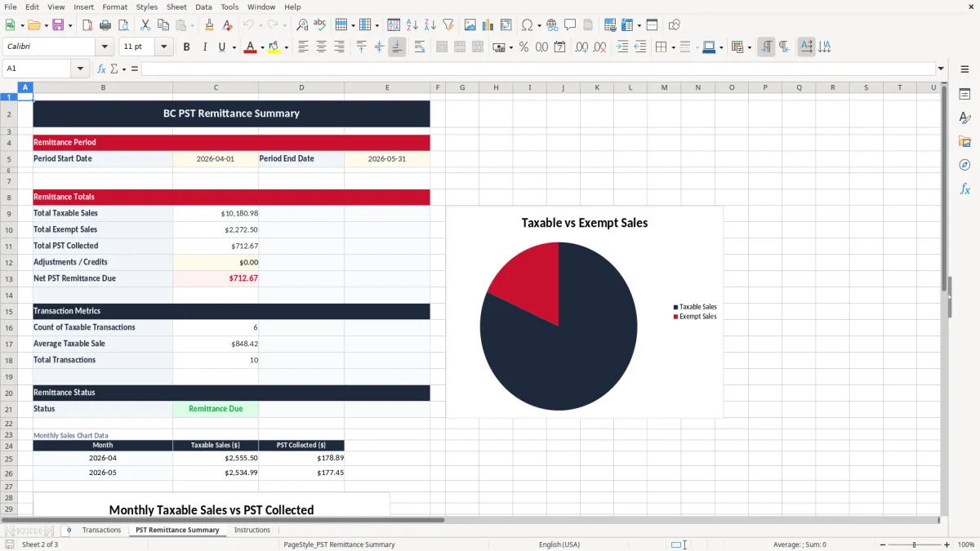Apply the red font color swatch
Image resolution: width=980 pixels, height=551 pixels.
click(x=250, y=47)
